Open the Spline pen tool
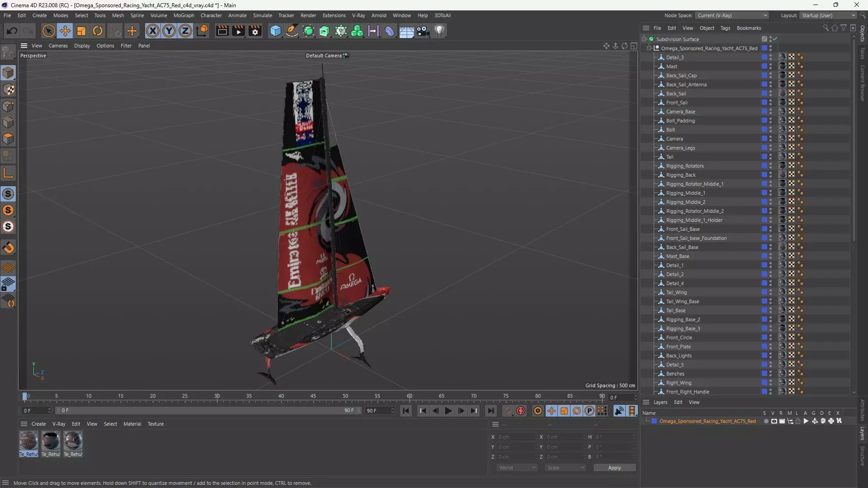The height and width of the screenshot is (488, 868). [x=292, y=31]
